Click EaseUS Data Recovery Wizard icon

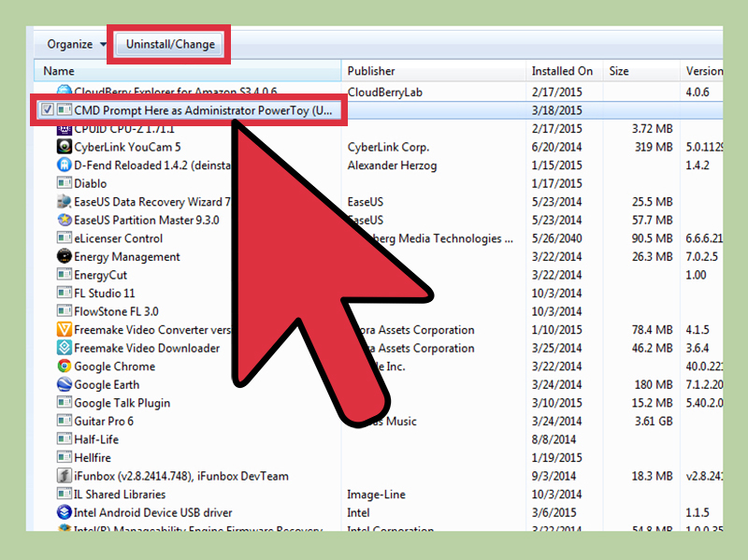coord(64,201)
